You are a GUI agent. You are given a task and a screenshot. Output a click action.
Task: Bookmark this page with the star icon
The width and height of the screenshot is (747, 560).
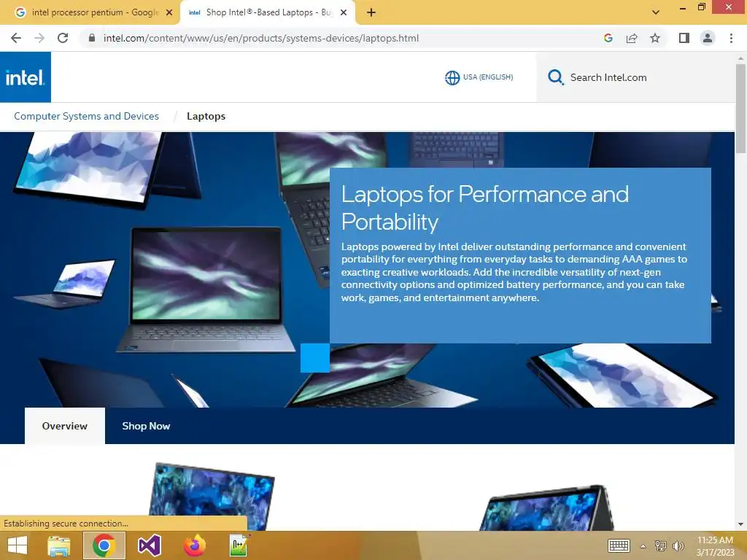click(655, 38)
